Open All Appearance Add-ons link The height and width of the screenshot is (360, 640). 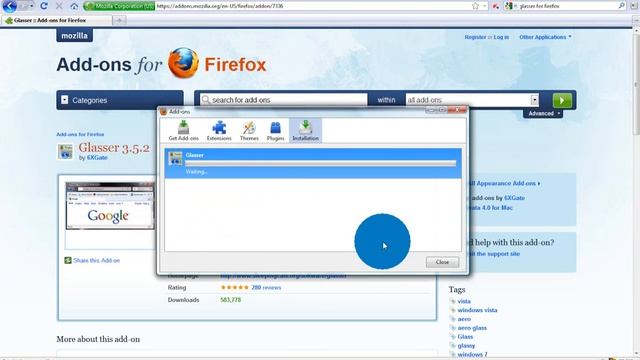tap(504, 184)
